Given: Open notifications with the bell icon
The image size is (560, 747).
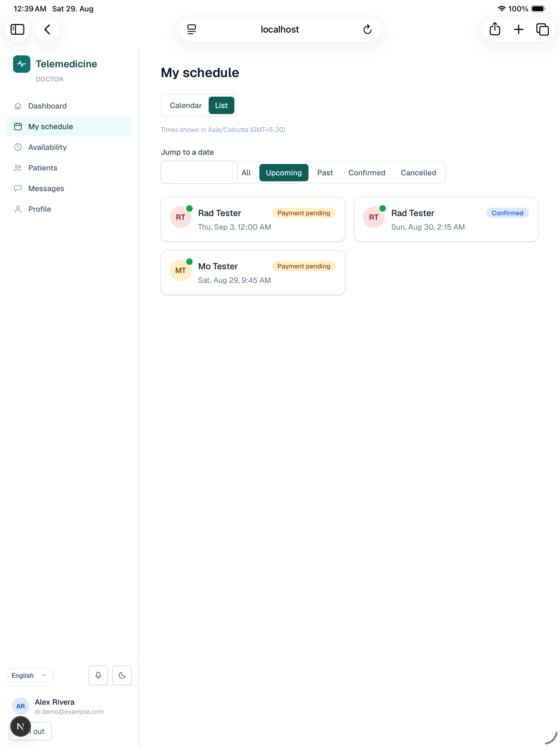Looking at the screenshot, I should point(98,675).
